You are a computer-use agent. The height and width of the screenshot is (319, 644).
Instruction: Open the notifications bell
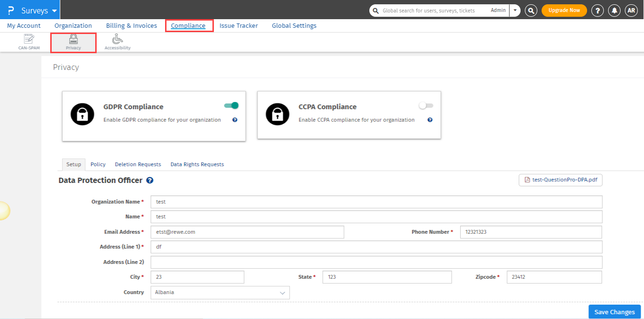[x=614, y=11]
